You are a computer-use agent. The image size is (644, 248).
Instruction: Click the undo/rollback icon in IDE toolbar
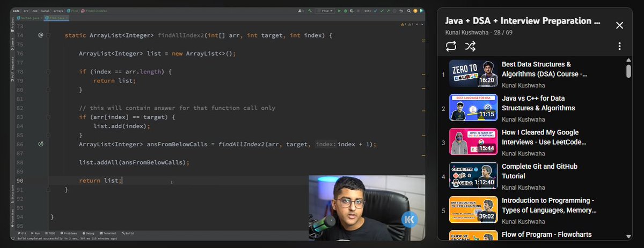click(x=401, y=11)
